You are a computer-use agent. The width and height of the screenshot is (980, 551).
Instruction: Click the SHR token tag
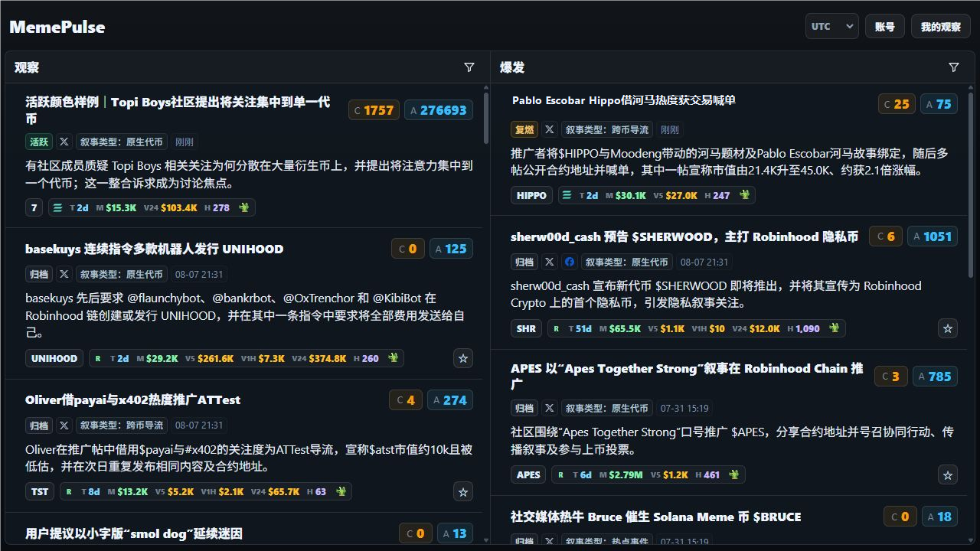526,328
